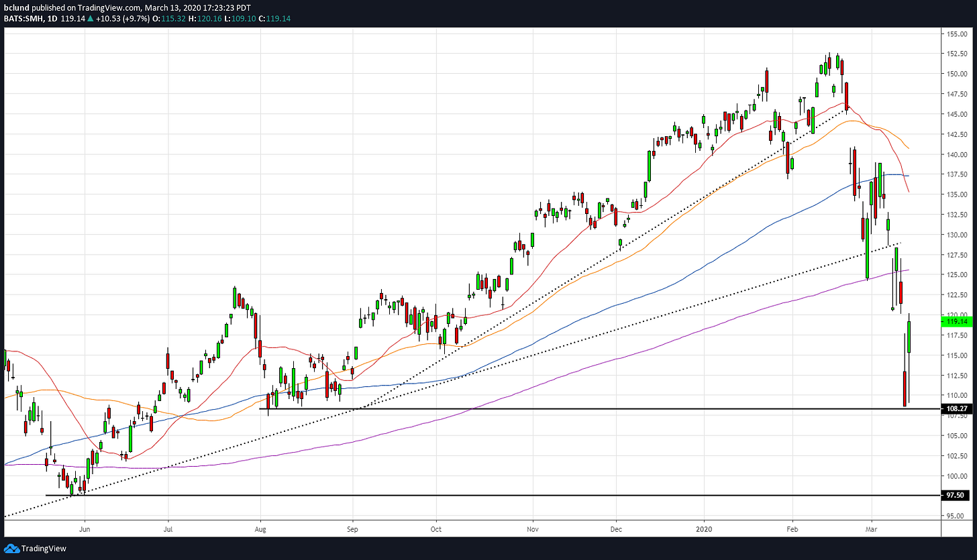This screenshot has height=560, width=977.
Task: Click the 115.00 price axis label
Action: pos(957,355)
